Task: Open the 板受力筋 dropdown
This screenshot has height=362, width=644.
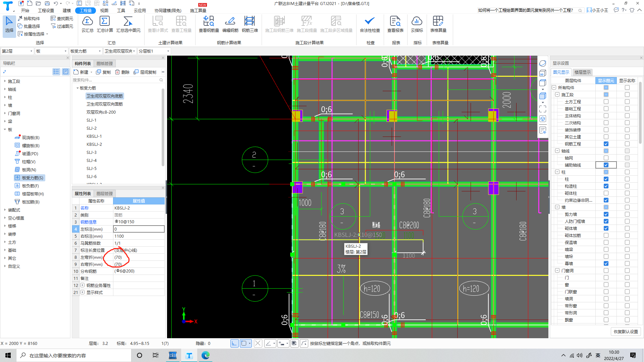Action: point(86,51)
